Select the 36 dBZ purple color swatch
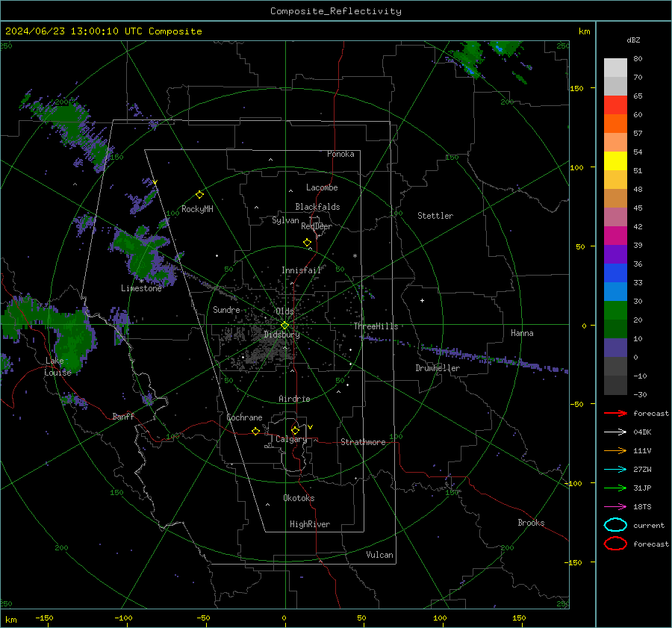This screenshot has height=628, width=672. (x=615, y=254)
